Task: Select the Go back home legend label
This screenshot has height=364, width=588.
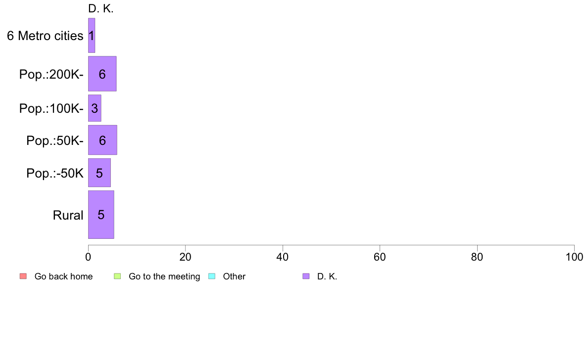Action: point(63,276)
